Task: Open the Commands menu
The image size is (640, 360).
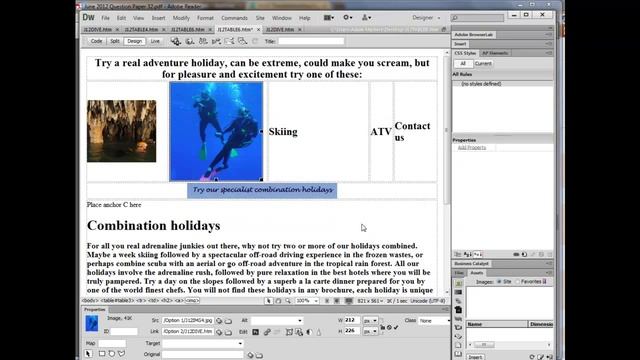Action: 234,18
